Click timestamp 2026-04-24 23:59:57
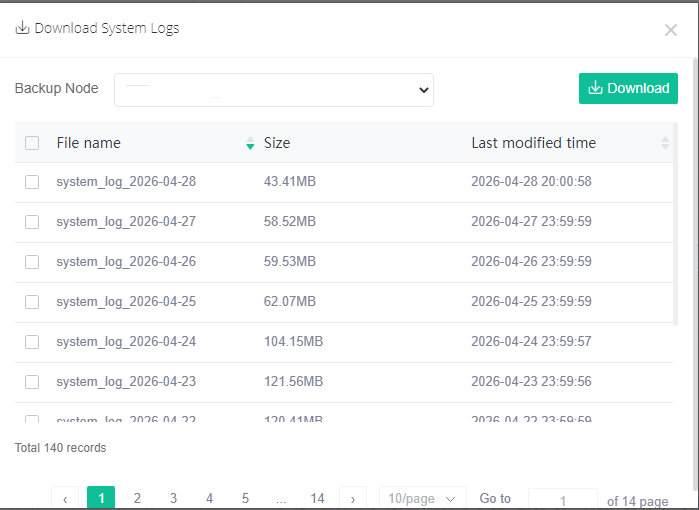Viewport: 699px width, 510px height. click(x=531, y=341)
